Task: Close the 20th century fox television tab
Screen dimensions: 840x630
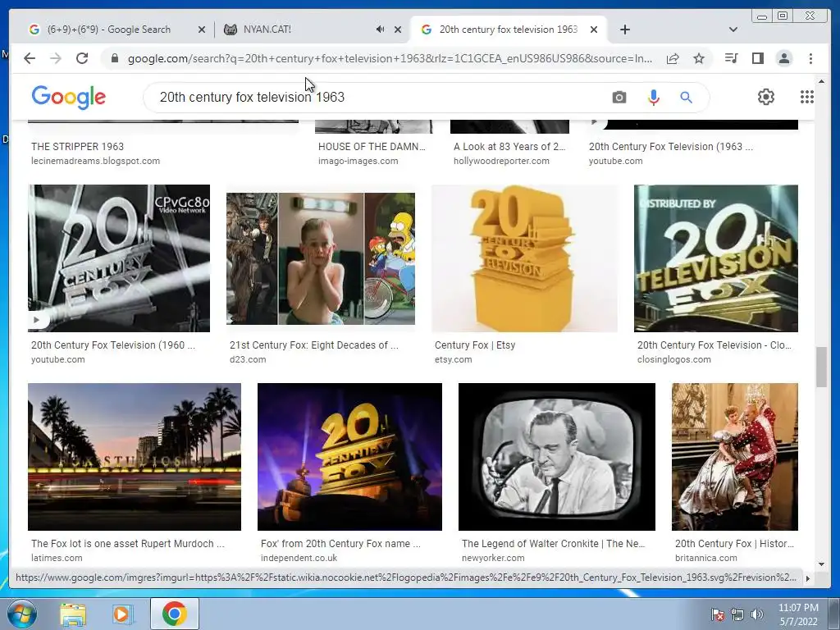Action: click(x=594, y=30)
